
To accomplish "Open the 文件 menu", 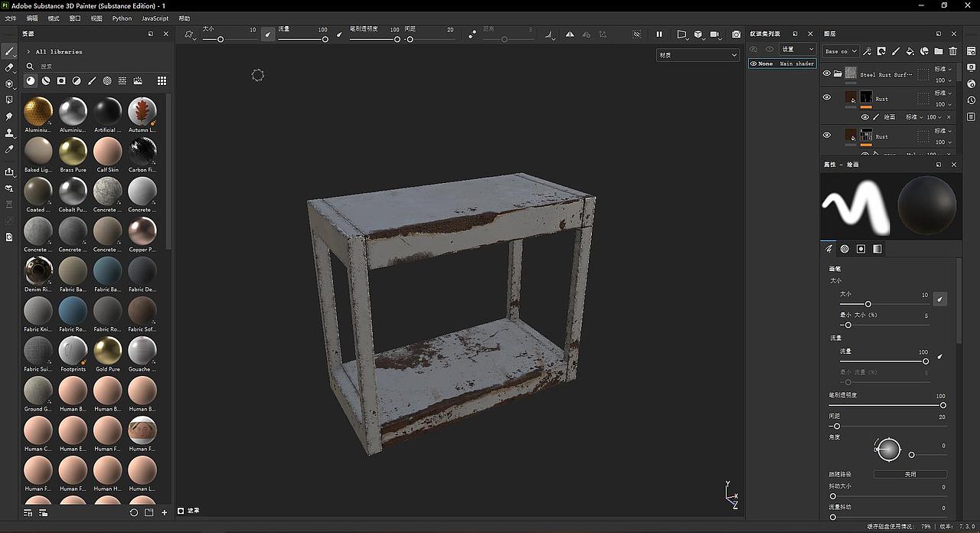I will click(11, 18).
